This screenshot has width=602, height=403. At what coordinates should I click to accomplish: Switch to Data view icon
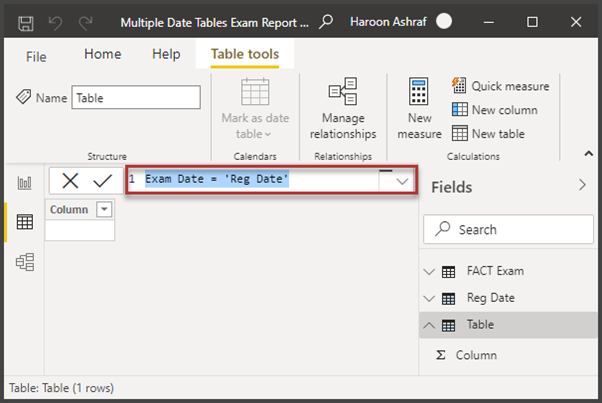click(25, 222)
